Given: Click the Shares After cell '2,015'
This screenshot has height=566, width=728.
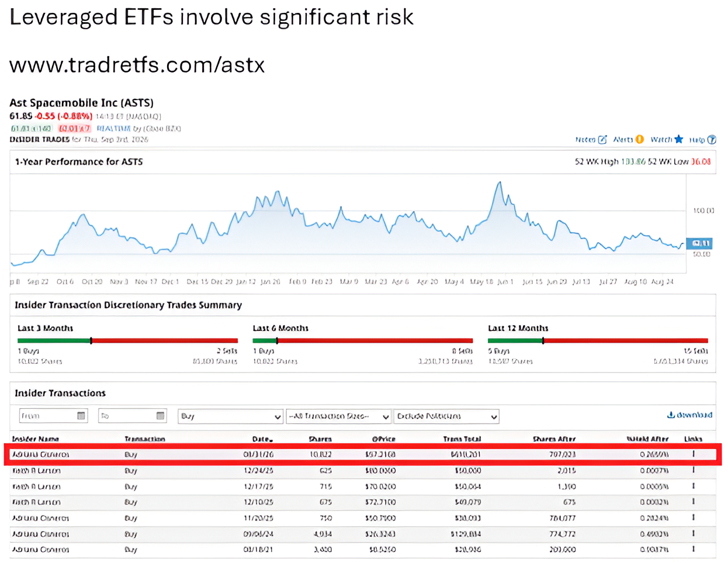Looking at the screenshot, I should click(x=567, y=470).
